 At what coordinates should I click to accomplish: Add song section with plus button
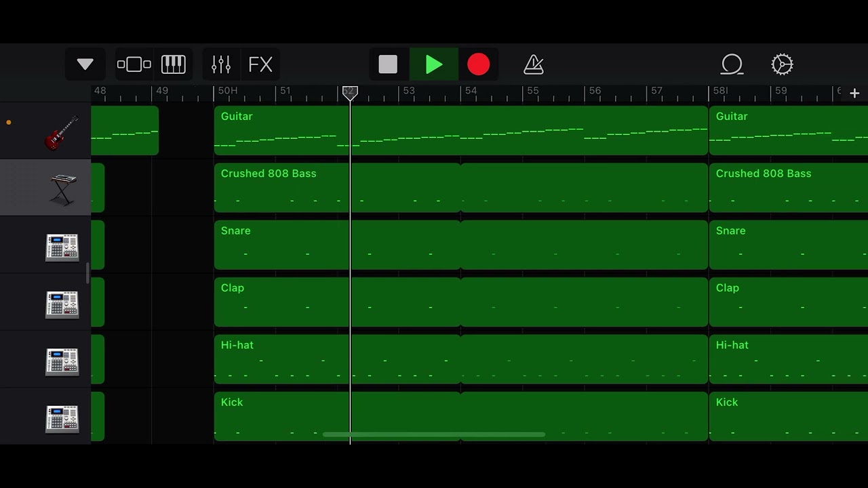[854, 94]
